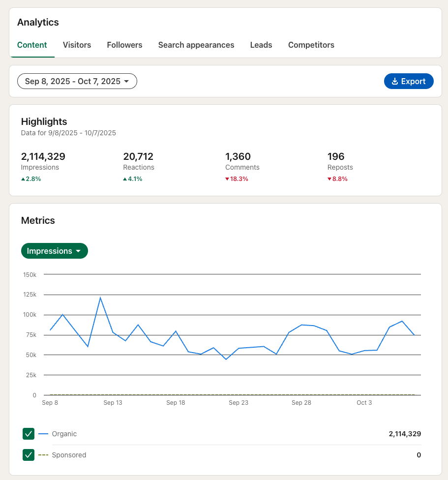The image size is (448, 480).
Task: Uncheck the Sponsored series checkbox
Action: point(29,455)
